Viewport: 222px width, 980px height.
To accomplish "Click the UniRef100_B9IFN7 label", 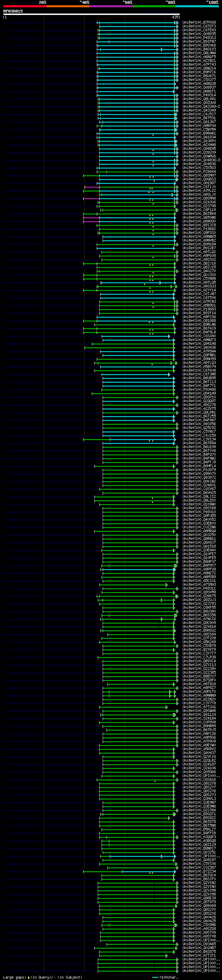I will tap(199, 41).
